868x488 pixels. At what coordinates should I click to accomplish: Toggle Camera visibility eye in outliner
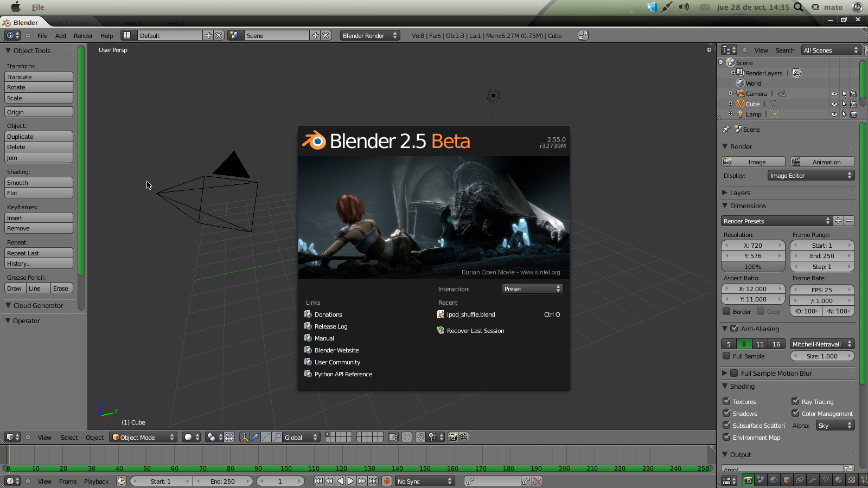[x=834, y=94]
